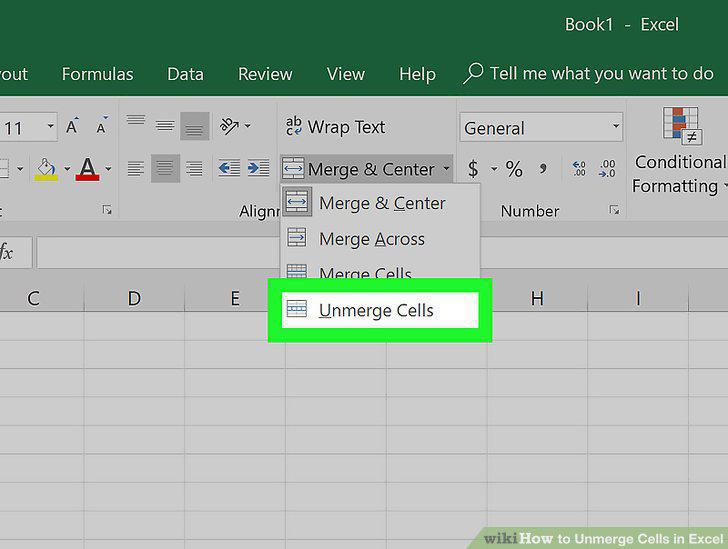The width and height of the screenshot is (728, 549).
Task: Toggle Bottom Align button
Action: 195,126
